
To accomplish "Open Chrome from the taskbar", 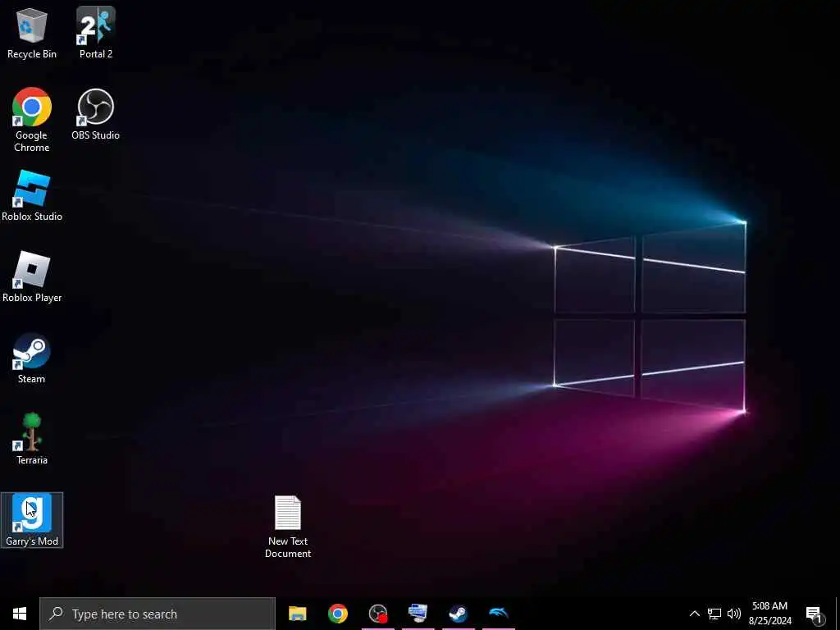I will 337,614.
